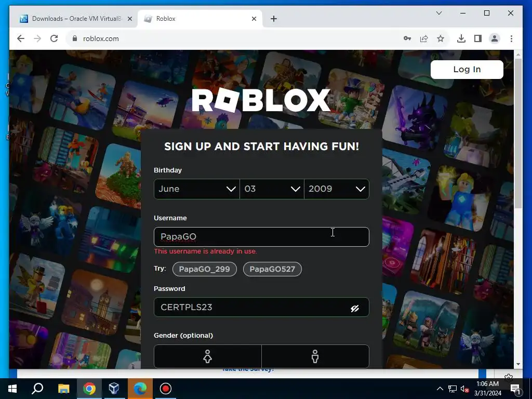The width and height of the screenshot is (532, 399).
Task: Open the clock showing 1:06 AM
Action: pos(487,389)
